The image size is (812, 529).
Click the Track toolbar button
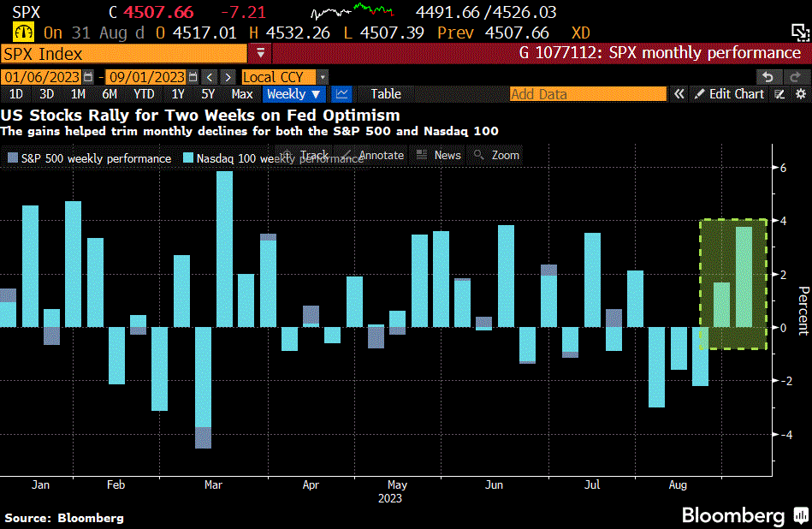coord(305,155)
